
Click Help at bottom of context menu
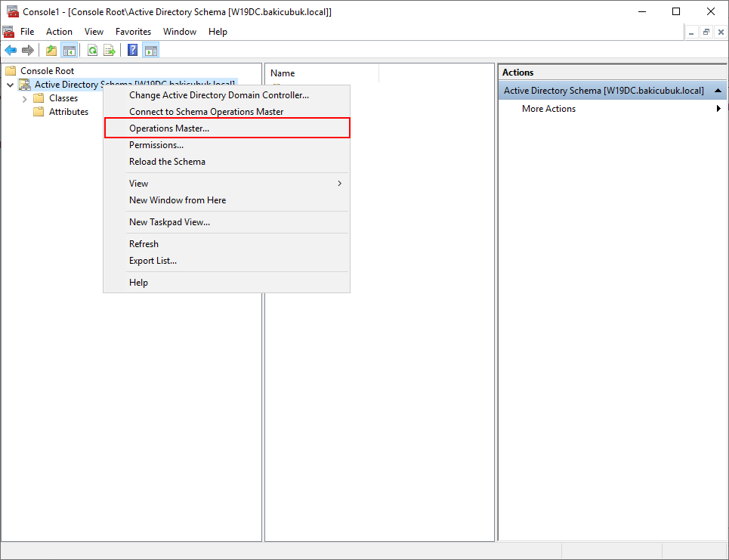[x=227, y=283]
